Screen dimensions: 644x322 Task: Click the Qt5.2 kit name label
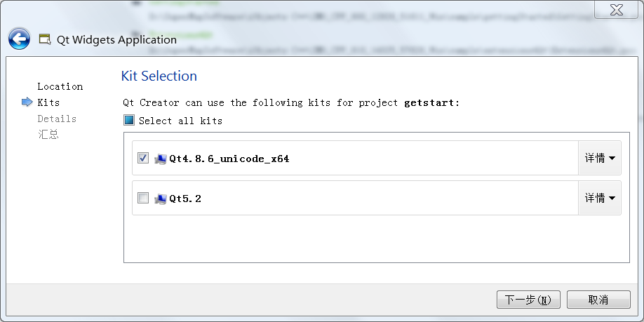click(x=185, y=199)
